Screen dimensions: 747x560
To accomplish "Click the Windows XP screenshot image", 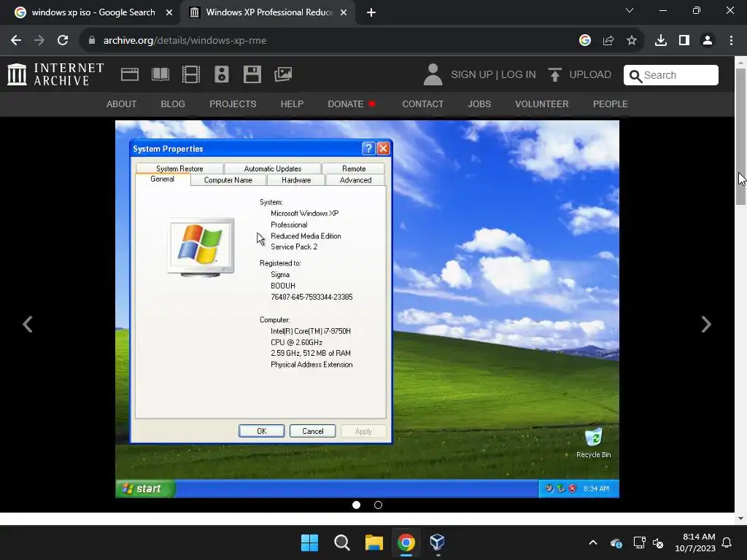I will pos(368,309).
